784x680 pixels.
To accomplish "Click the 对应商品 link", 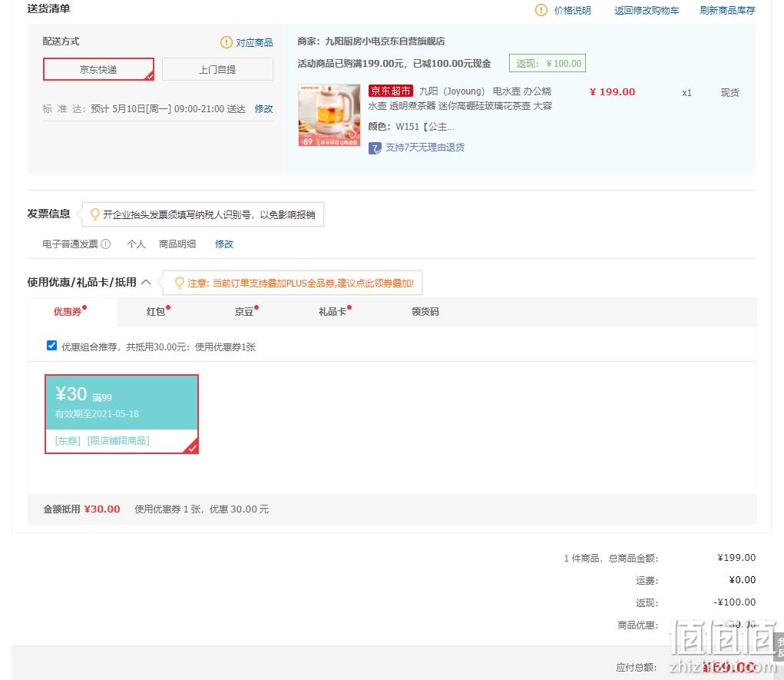I will point(254,42).
